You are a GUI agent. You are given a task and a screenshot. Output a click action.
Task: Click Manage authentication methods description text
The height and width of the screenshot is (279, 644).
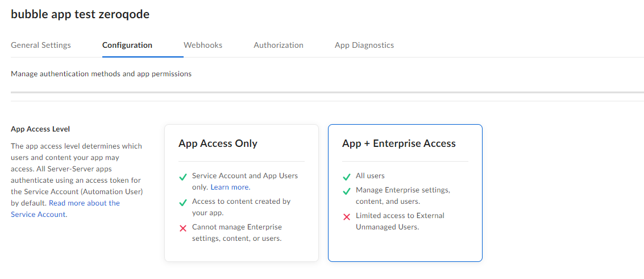tap(101, 75)
